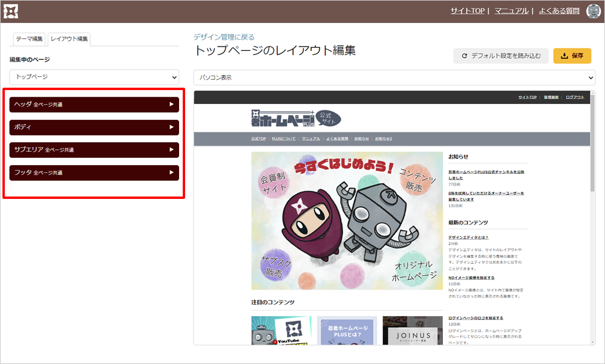The width and height of the screenshot is (605, 364).
Task: Click the ninja logo icon in top-left
Action: 10,11
